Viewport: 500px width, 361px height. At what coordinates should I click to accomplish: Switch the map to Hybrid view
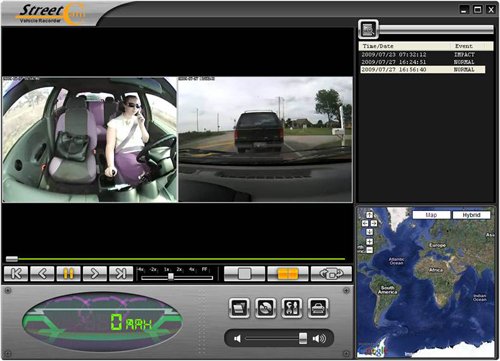point(471,215)
